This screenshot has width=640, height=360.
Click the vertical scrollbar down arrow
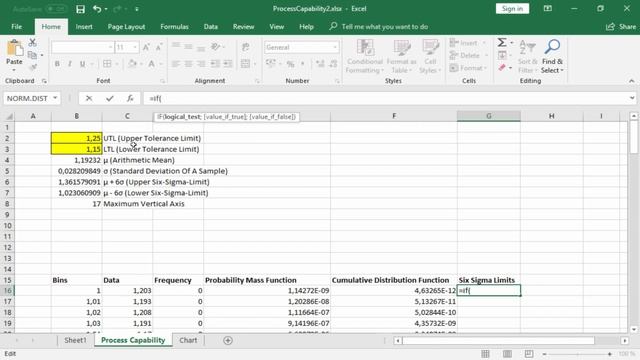tap(633, 329)
